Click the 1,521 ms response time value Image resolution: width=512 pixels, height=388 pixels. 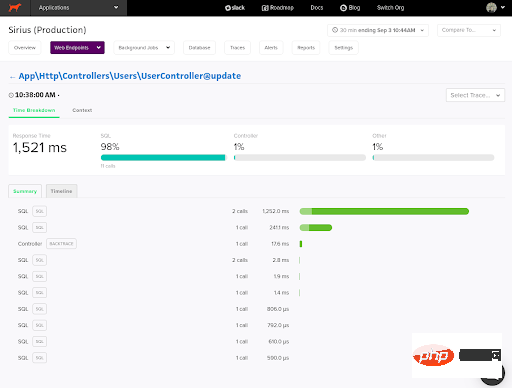tap(40, 148)
